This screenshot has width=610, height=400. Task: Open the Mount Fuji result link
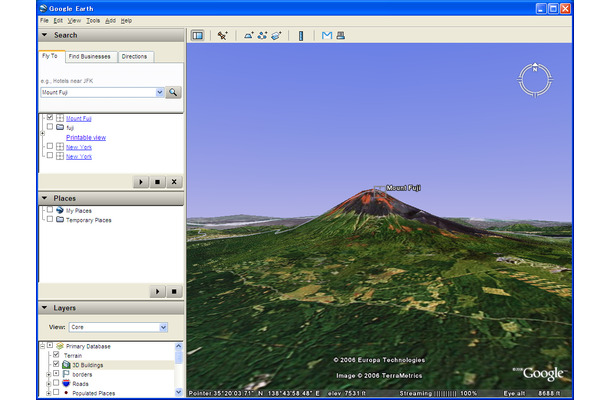79,118
